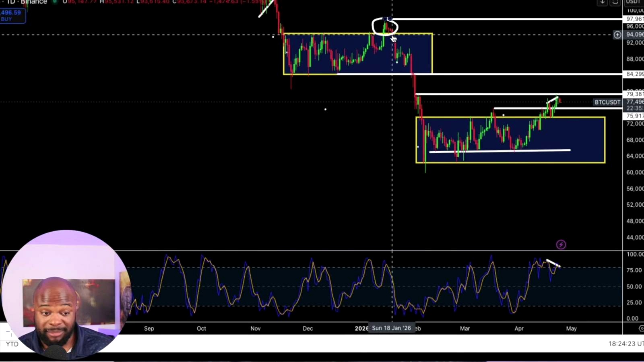The width and height of the screenshot is (644, 362).
Task: Click Nov on the time axis
Action: [255, 328]
